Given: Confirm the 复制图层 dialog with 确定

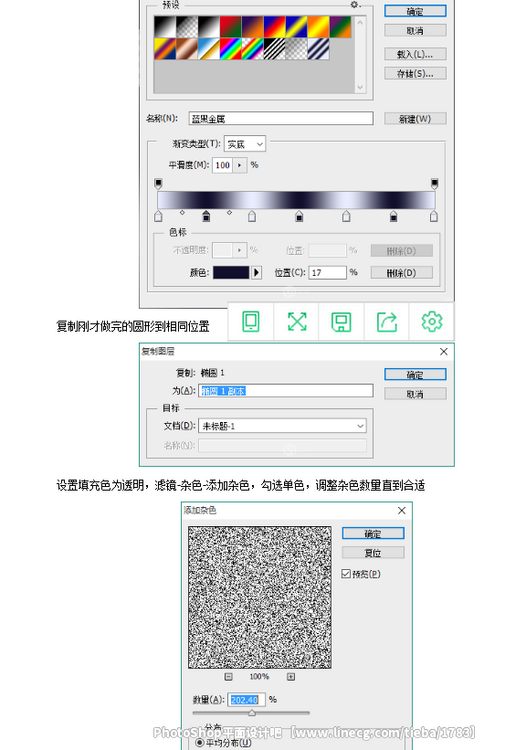Looking at the screenshot, I should tap(415, 375).
